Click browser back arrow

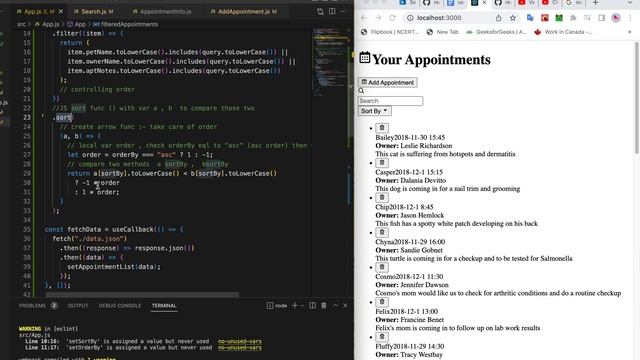[364, 18]
